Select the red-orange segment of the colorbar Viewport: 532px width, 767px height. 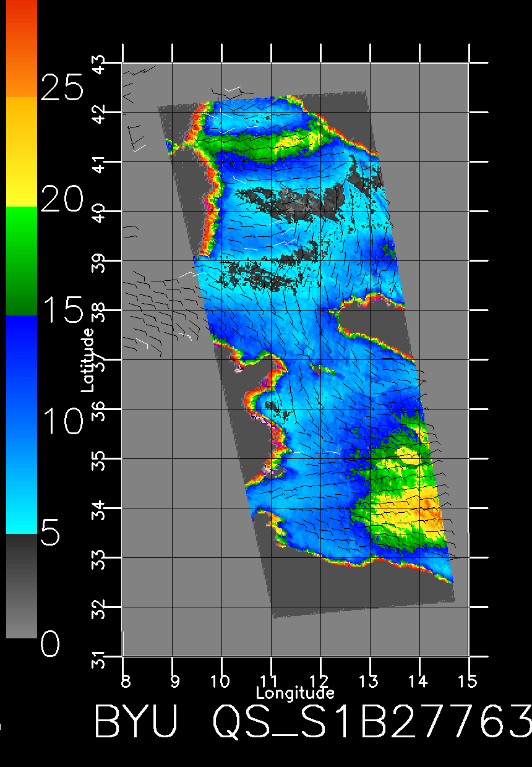[x=22, y=48]
